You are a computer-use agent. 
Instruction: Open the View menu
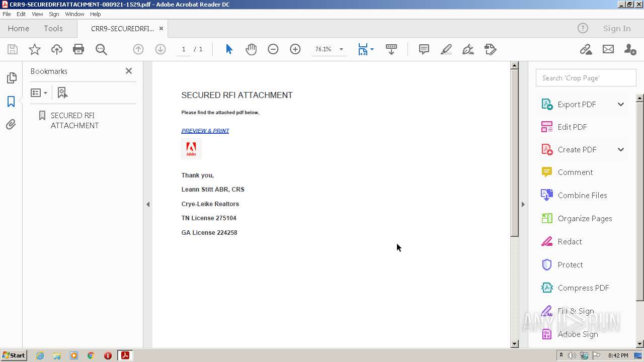coord(37,14)
